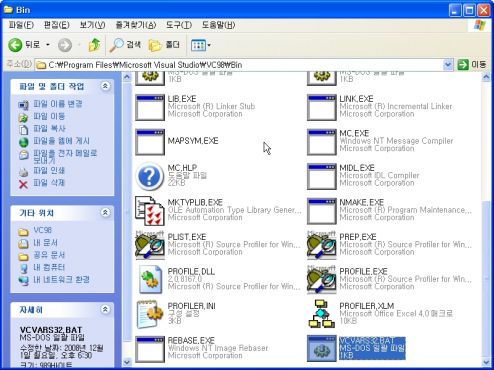Viewport: 494px width, 370px height.
Task: Select the PROFILER.INI settings file icon
Action: coord(150,314)
